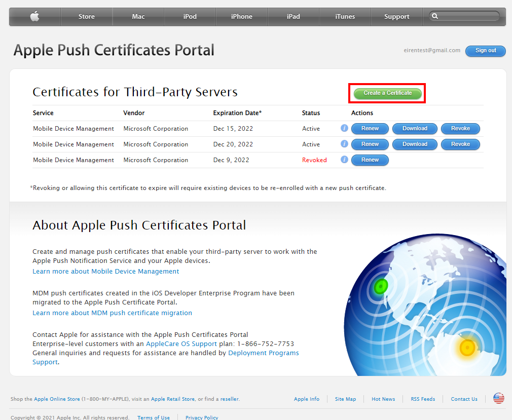Open the Store menu item

coord(87,16)
